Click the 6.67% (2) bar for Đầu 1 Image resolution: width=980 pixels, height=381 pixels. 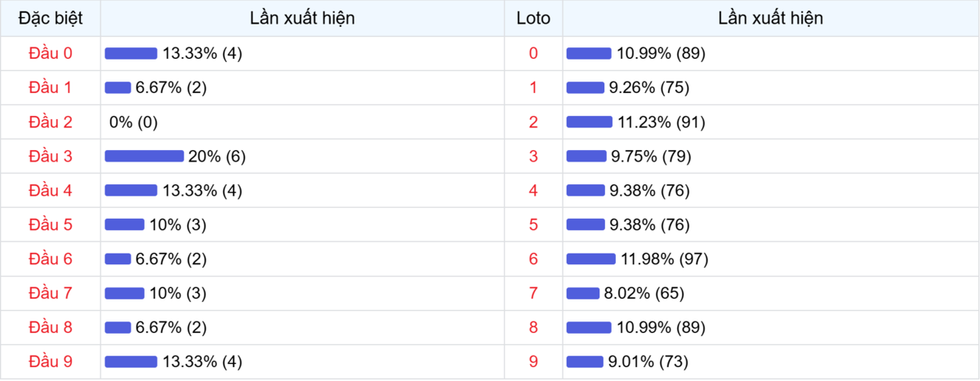(x=118, y=87)
